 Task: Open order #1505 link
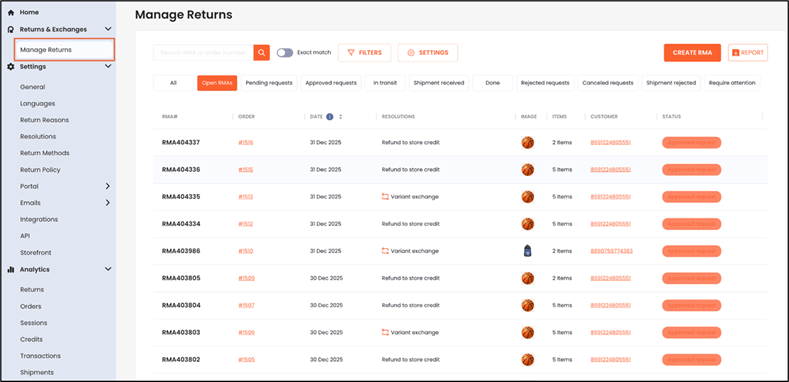(x=246, y=360)
